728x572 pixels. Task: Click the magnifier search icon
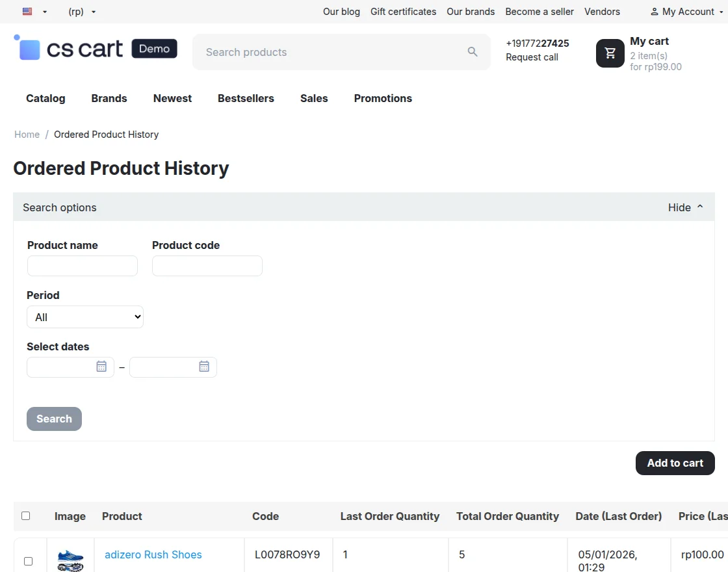pos(472,51)
